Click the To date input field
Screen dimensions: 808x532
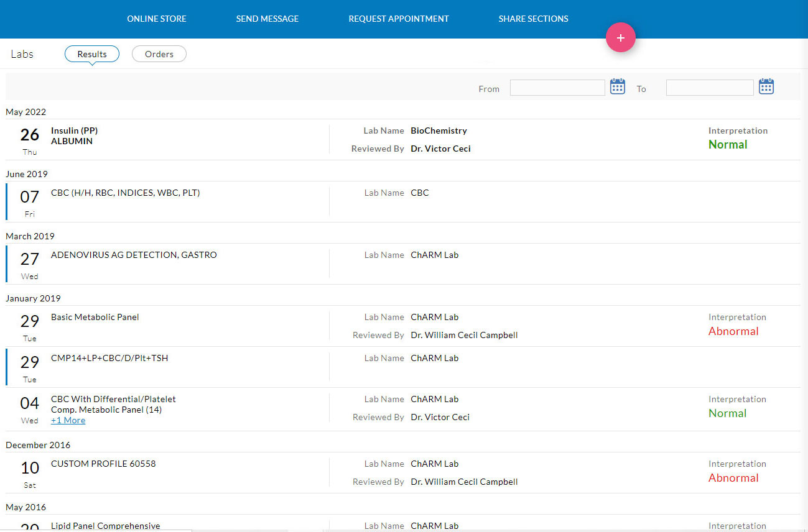coord(710,88)
